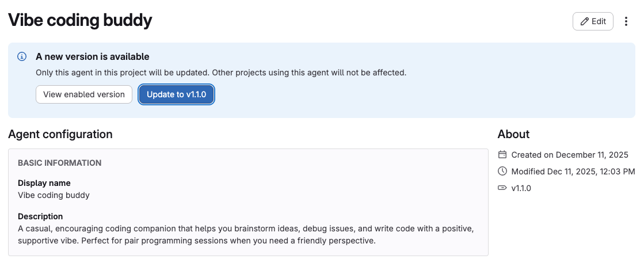Click the v1.1.0 version text in About

[521, 188]
